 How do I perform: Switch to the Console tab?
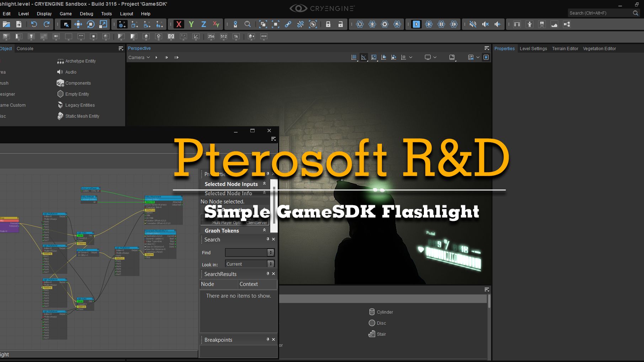click(25, 48)
